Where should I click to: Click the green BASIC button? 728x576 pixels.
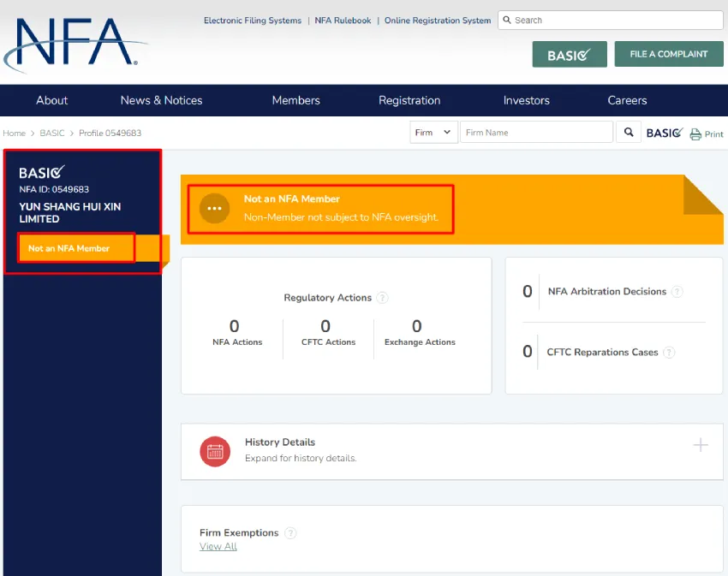[x=570, y=54]
